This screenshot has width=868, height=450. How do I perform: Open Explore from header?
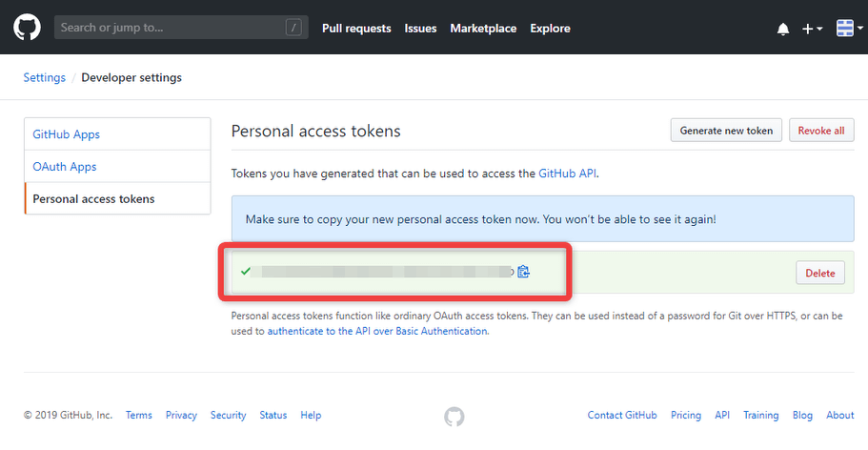(551, 29)
